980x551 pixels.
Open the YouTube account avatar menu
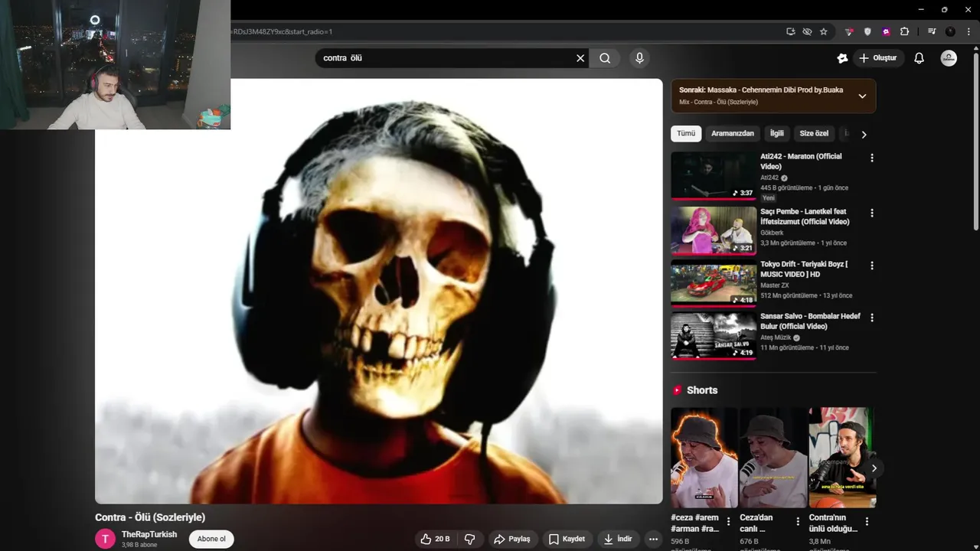coord(949,58)
